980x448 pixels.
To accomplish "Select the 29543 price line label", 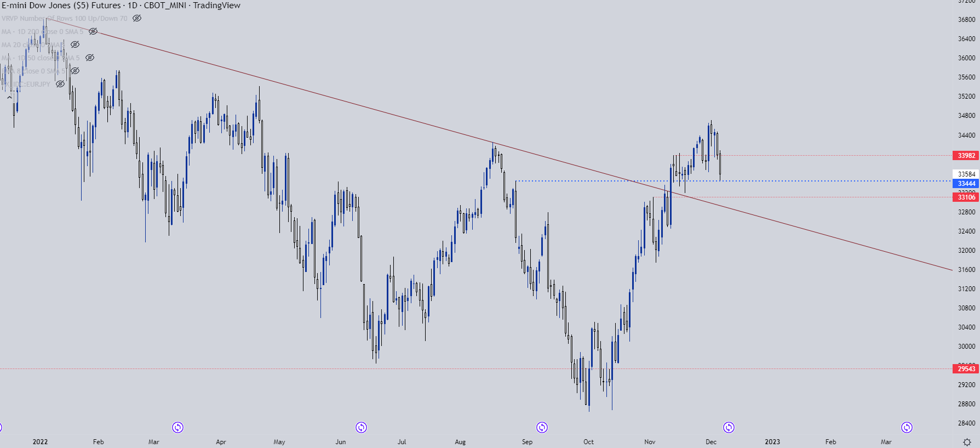I will (966, 369).
